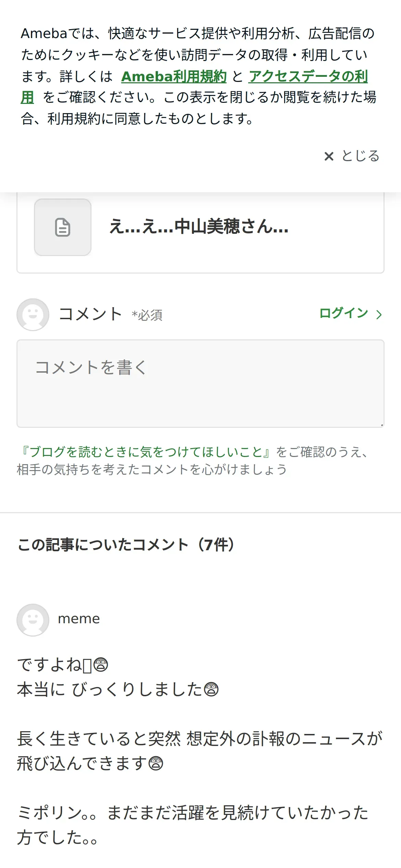Click the meme commenter's avatar icon

[x=33, y=620]
